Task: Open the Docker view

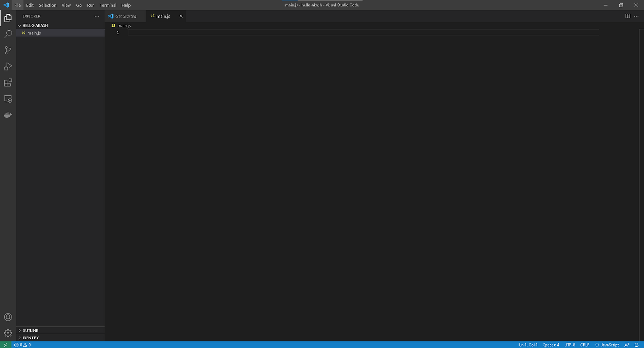Action: pyautogui.click(x=8, y=115)
